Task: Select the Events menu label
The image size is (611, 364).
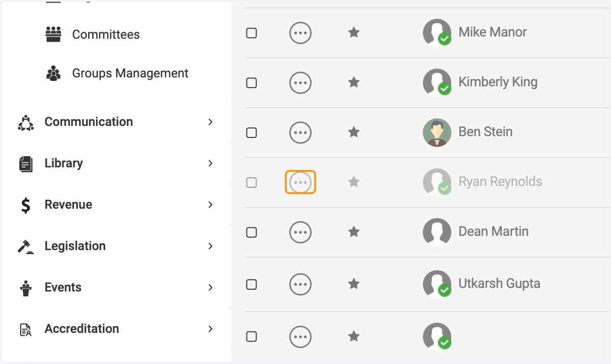Action: (x=63, y=287)
